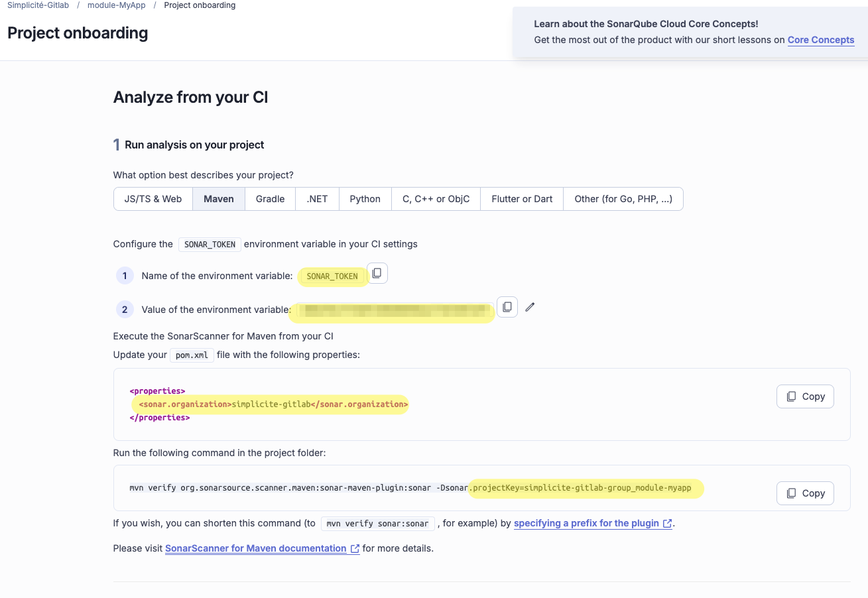868x598 pixels.
Task: Select the Maven project option
Action: (x=219, y=199)
